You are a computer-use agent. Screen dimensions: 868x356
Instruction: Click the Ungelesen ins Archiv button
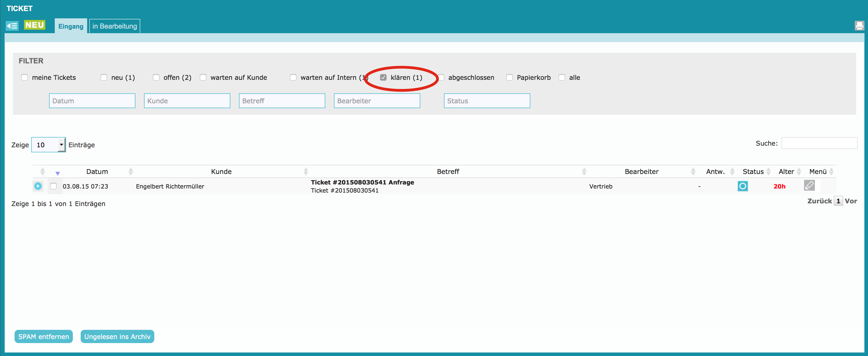(117, 337)
